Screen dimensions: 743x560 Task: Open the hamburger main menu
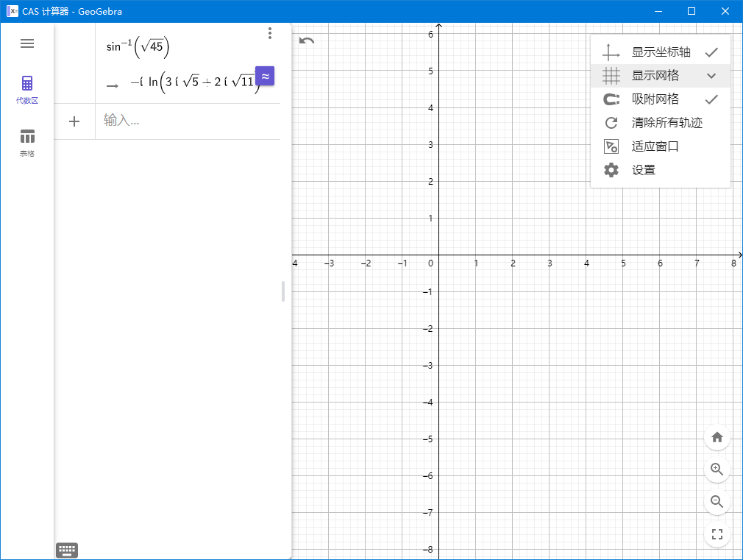point(27,43)
